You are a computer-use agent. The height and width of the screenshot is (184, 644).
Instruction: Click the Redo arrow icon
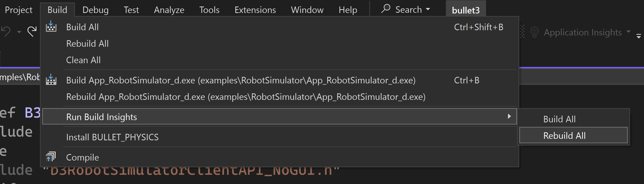(32, 31)
